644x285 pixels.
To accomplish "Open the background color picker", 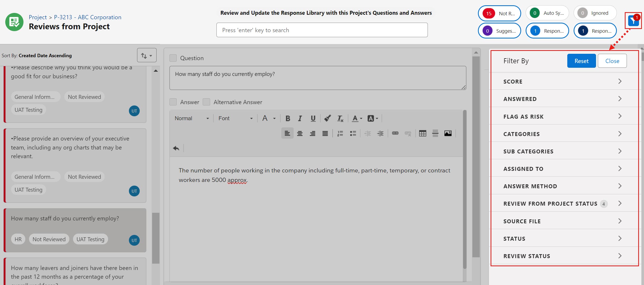I will coord(373,118).
